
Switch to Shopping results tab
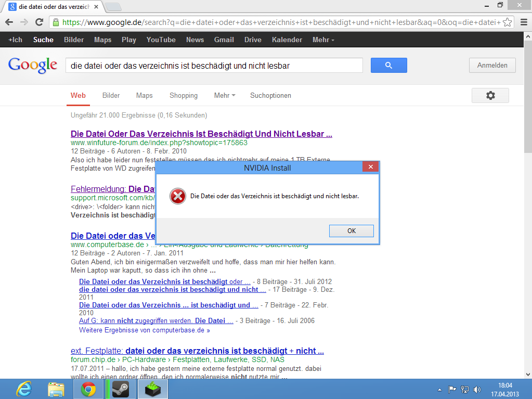click(x=184, y=95)
